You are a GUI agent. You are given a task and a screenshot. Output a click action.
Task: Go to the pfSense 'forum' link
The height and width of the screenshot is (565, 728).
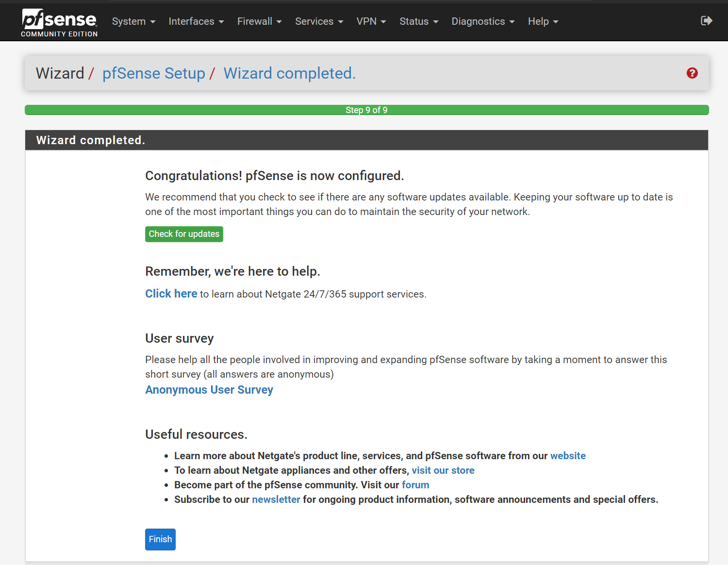[x=415, y=485]
